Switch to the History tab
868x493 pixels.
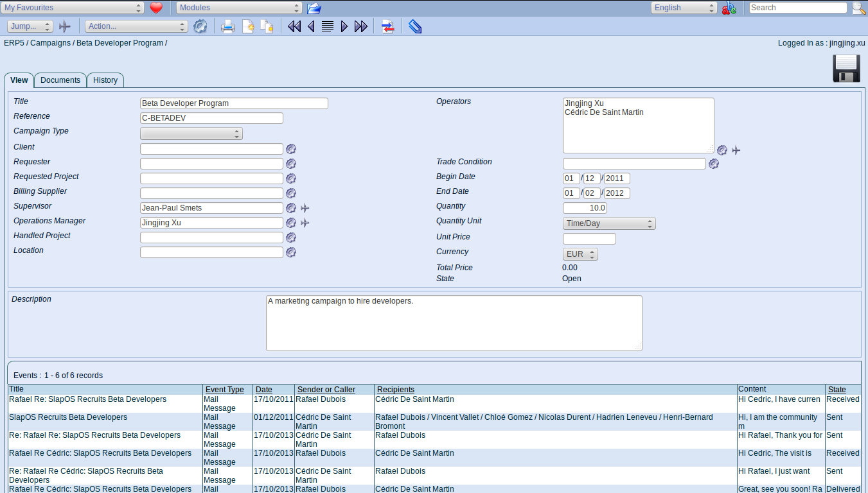(x=105, y=80)
